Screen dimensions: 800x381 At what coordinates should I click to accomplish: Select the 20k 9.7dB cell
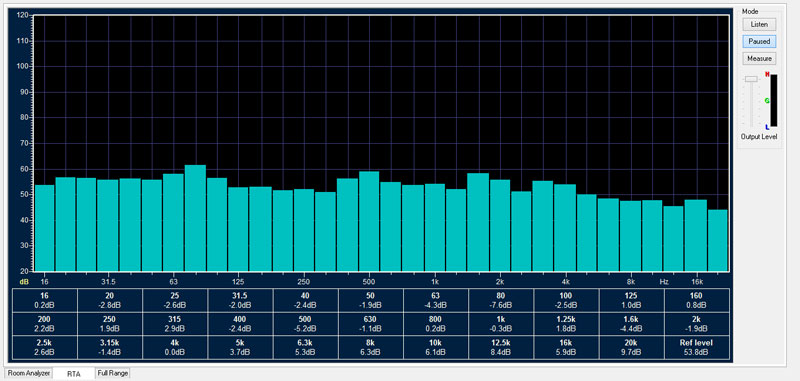pos(632,347)
